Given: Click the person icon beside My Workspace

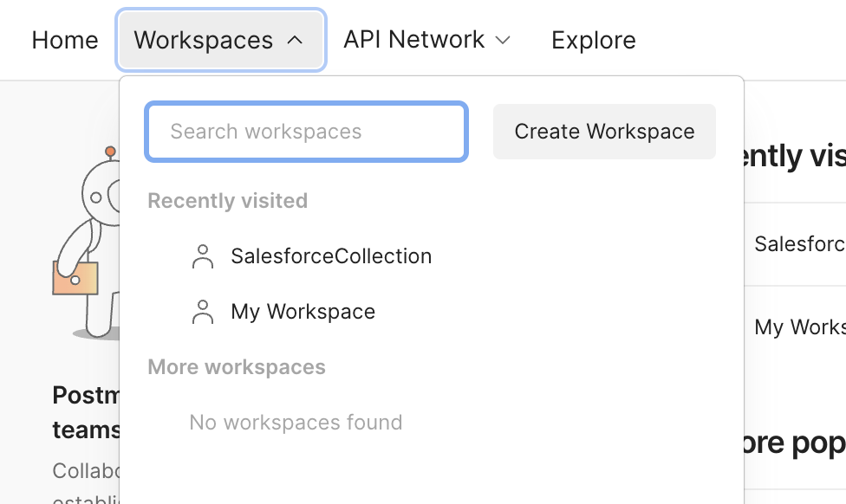Looking at the screenshot, I should click(203, 312).
